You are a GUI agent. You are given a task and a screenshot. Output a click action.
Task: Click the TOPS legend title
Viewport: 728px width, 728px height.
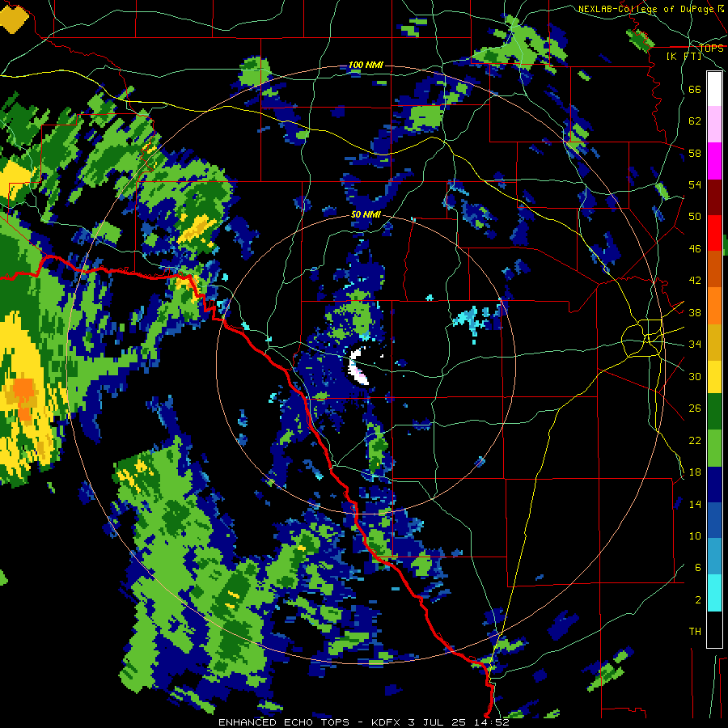pos(711,48)
